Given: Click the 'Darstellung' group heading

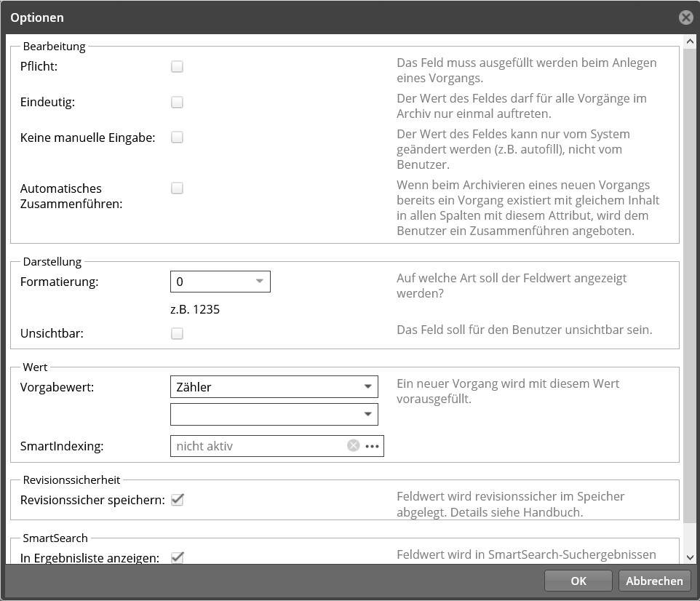Looking at the screenshot, I should tap(52, 262).
